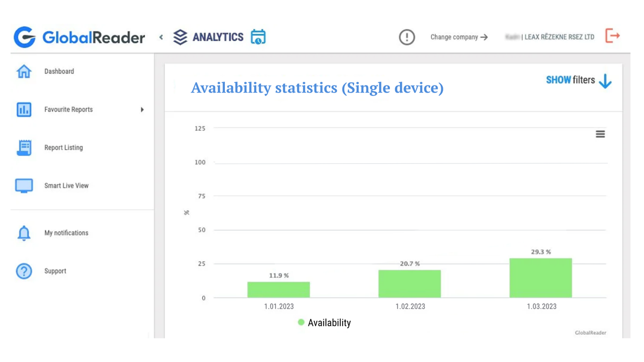The width and height of the screenshot is (644, 362).
Task: Click the 1.03.2023 availability bar
Action: click(540, 278)
